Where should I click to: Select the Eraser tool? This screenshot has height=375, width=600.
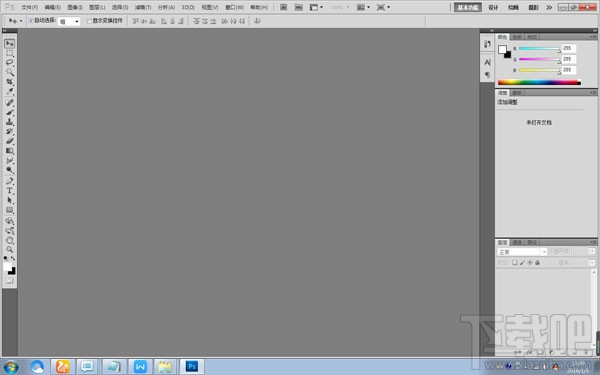coord(10,141)
